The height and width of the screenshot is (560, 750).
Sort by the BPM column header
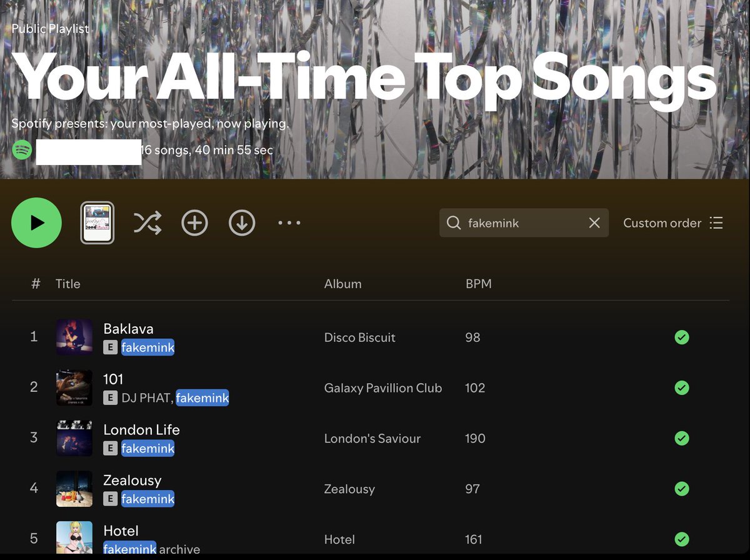479,284
